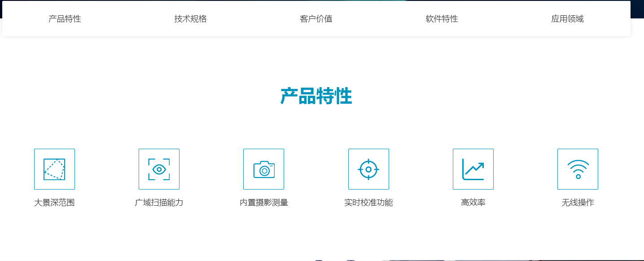The width and height of the screenshot is (644, 261).
Task: Click the 高效率 text label
Action: (x=473, y=203)
